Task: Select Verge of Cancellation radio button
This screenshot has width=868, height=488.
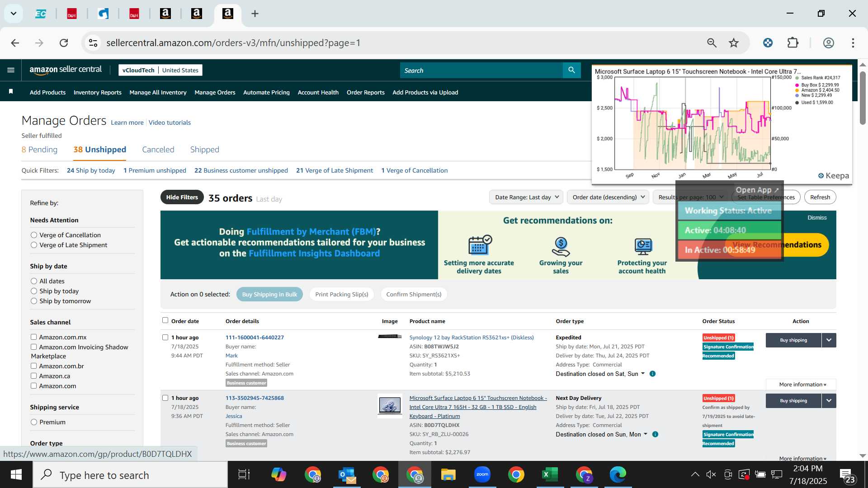Action: (x=34, y=235)
